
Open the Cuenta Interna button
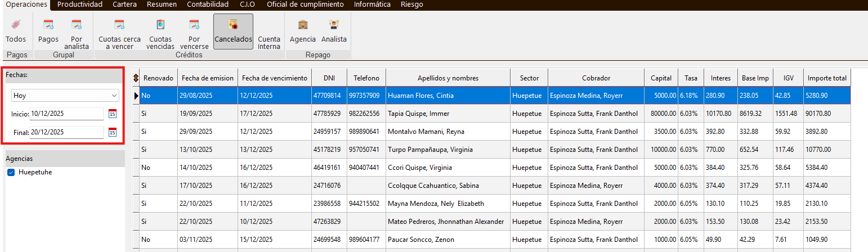[x=269, y=42]
